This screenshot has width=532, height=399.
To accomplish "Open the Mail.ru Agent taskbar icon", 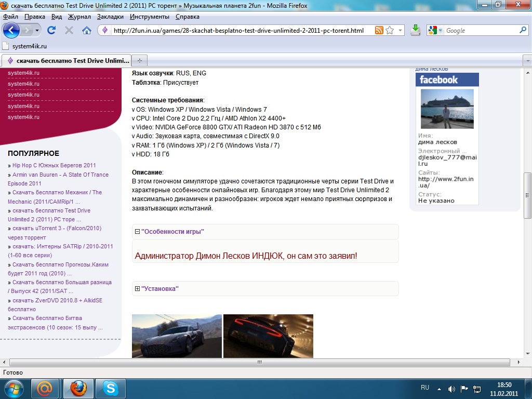I will tap(45, 389).
